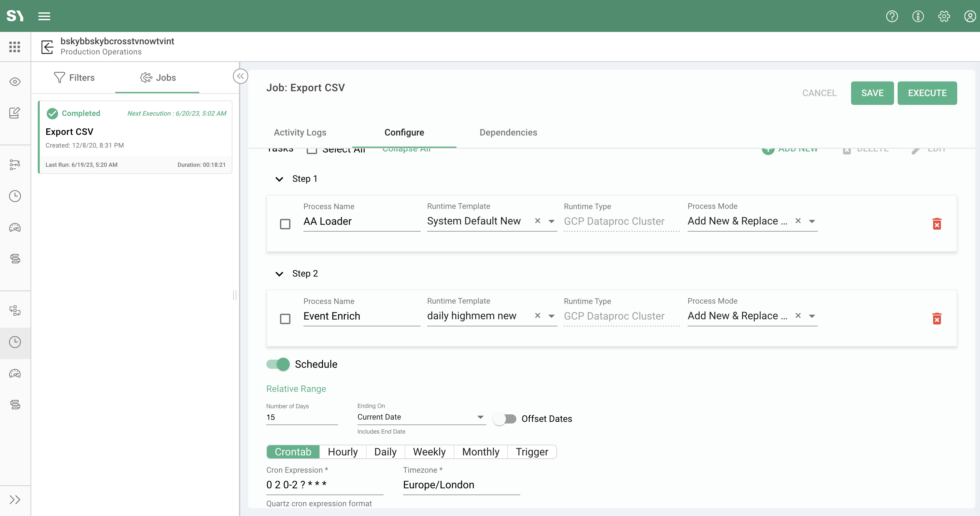Turn off the Schedule toggle
980x516 pixels.
pos(278,364)
